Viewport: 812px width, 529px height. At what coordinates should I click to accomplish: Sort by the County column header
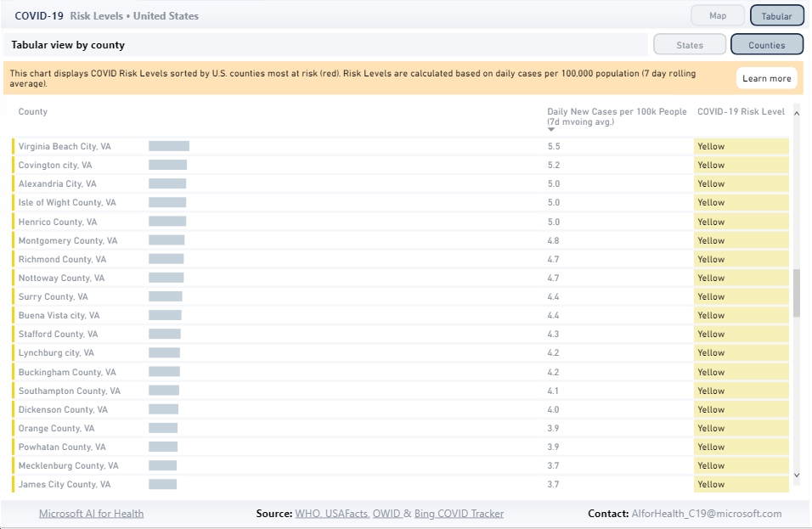pyautogui.click(x=32, y=111)
